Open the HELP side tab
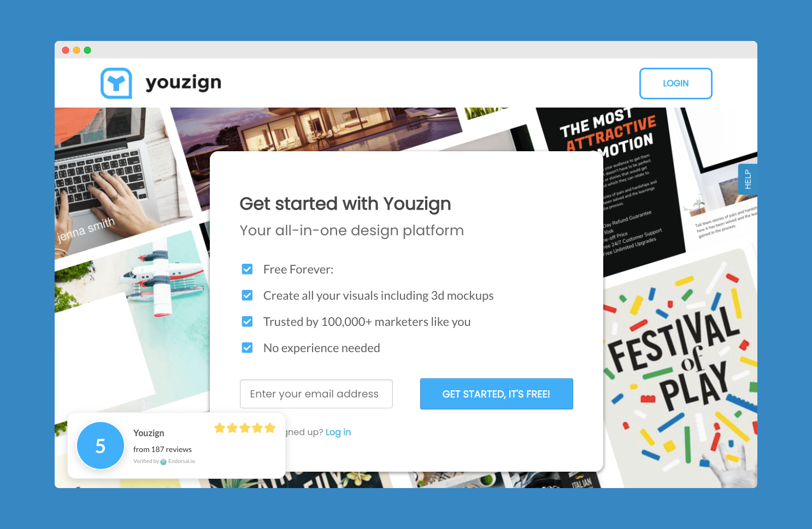The height and width of the screenshot is (529, 812). tap(748, 179)
